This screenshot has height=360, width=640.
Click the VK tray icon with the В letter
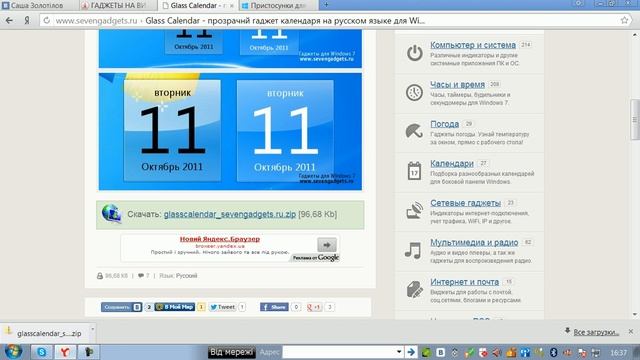pos(440,352)
